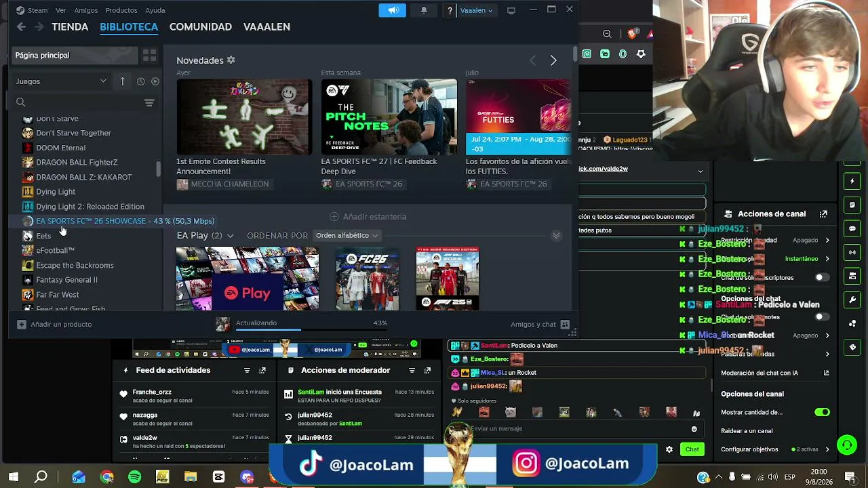Select eFootball in the game list

pos(55,251)
